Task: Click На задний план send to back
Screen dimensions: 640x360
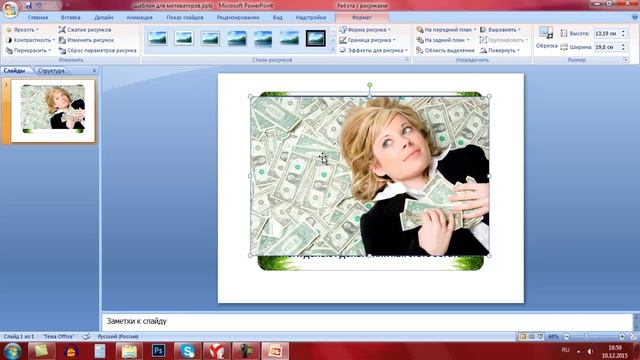Action: click(x=442, y=40)
